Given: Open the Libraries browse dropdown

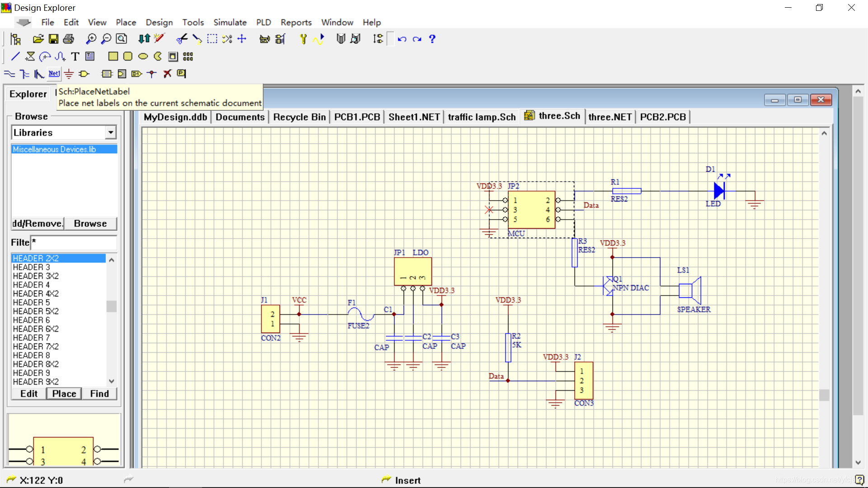Looking at the screenshot, I should coord(110,132).
